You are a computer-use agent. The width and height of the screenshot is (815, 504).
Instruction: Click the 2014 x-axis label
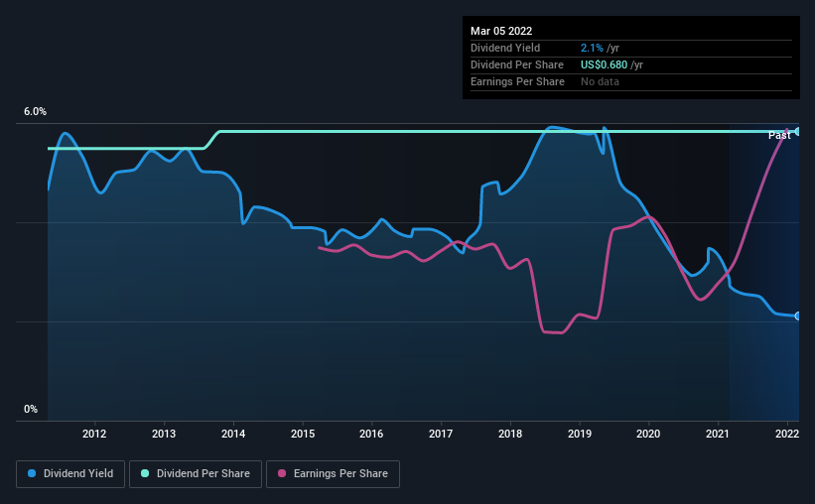tap(233, 434)
